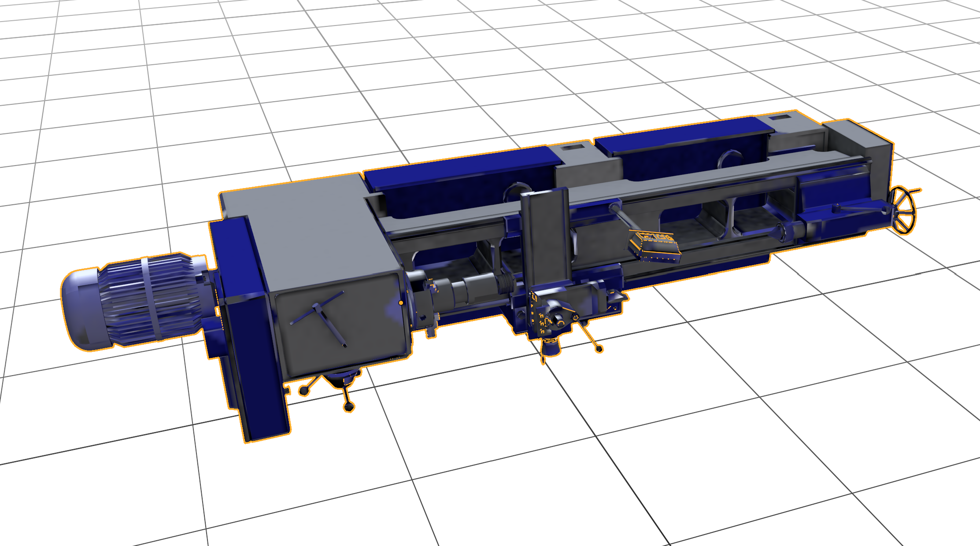980x546 pixels.
Task: Click the small tilted plate outlined in orange
Action: (655, 247)
